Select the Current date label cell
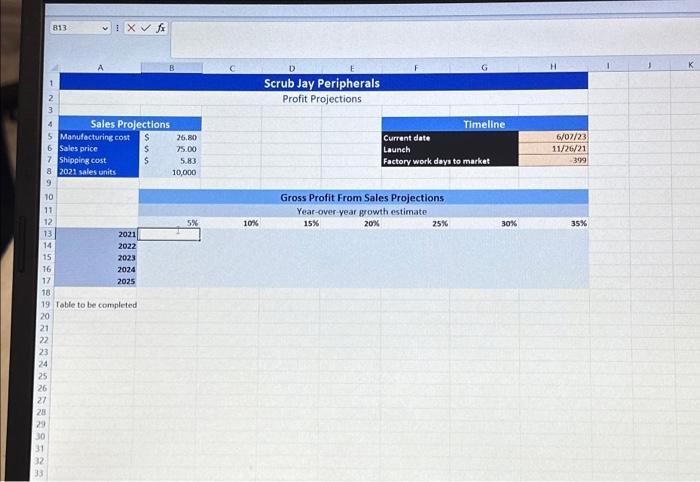This screenshot has width=700, height=482. click(x=450, y=137)
